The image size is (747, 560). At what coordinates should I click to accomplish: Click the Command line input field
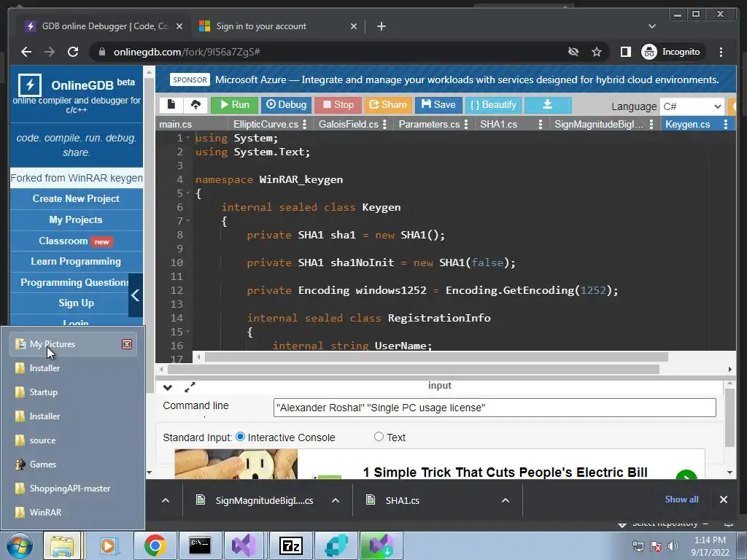pyautogui.click(x=495, y=408)
